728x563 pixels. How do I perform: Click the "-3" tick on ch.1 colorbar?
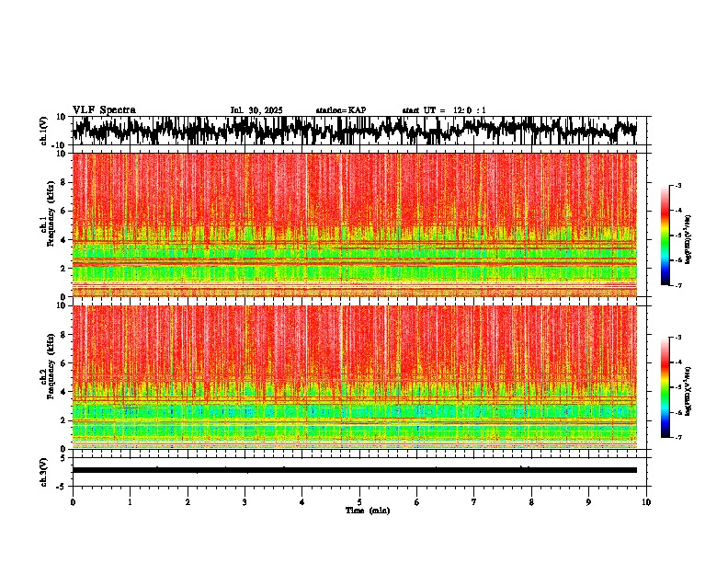click(x=677, y=185)
